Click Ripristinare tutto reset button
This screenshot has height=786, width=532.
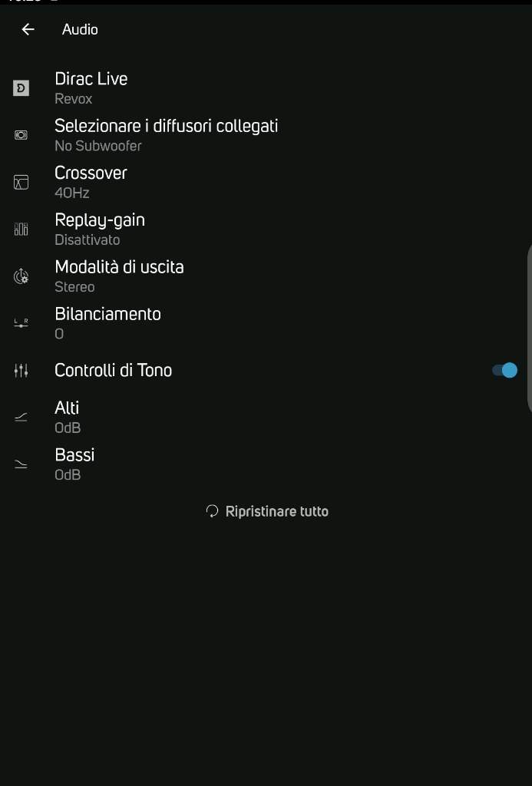(267, 511)
